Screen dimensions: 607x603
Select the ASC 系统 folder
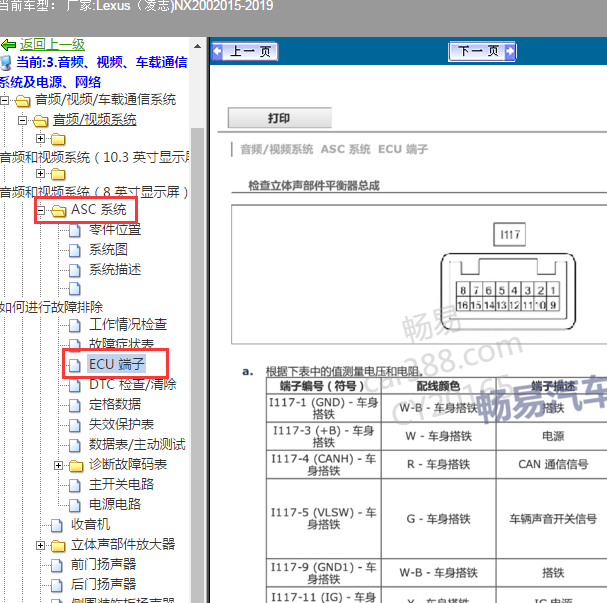(x=99, y=209)
